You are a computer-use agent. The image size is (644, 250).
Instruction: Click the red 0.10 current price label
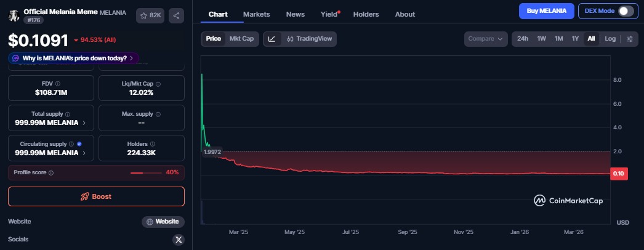pos(619,174)
